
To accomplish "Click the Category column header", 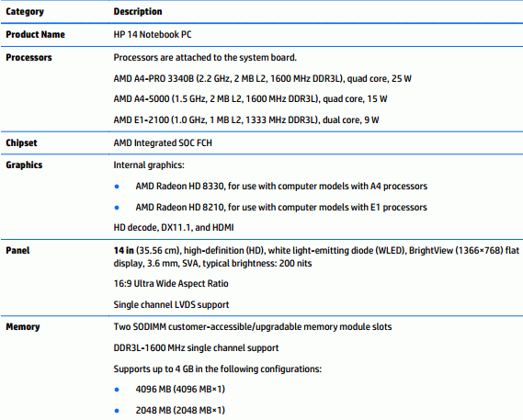I will tap(25, 12).
